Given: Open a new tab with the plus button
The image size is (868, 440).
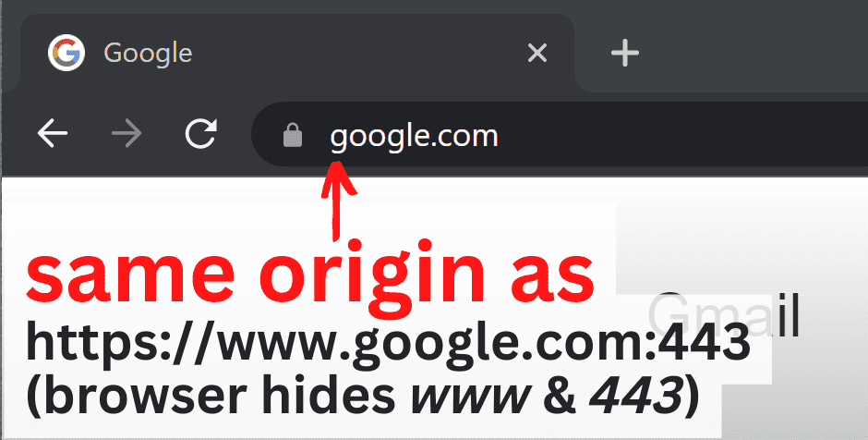Looking at the screenshot, I should 625,54.
